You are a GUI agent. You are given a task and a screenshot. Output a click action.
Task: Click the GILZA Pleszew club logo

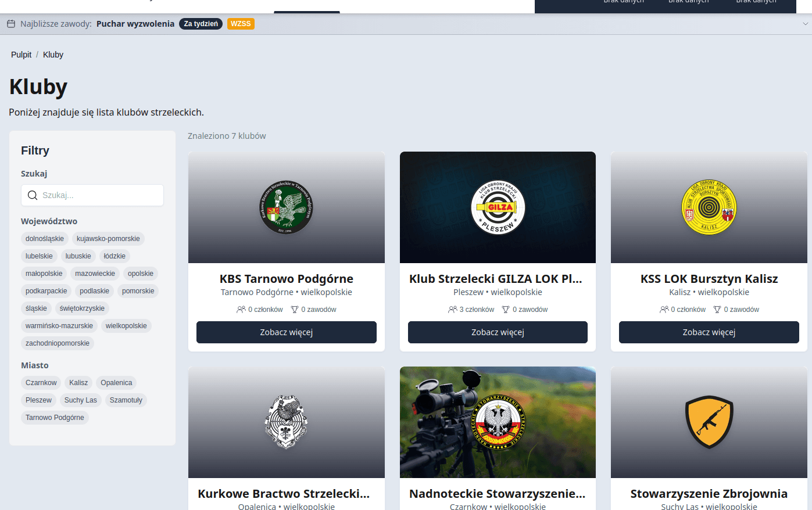[x=498, y=207]
